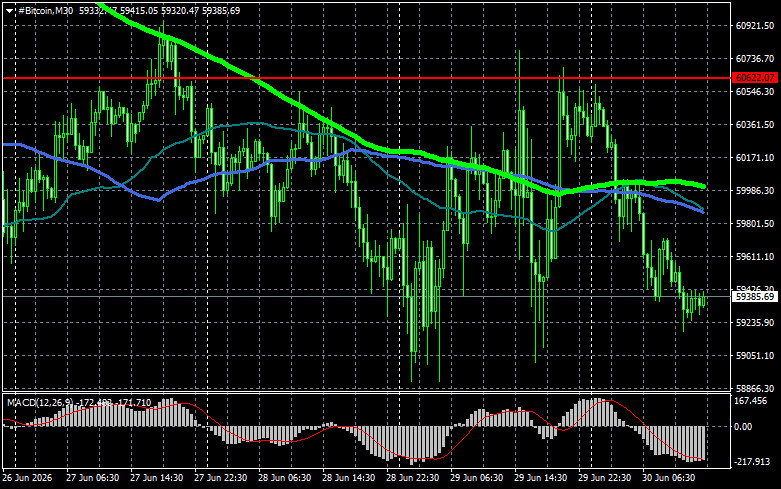Image resolution: width=781 pixels, height=489 pixels.
Task: Click the 60921.50 price axis label
Action: click(x=755, y=26)
